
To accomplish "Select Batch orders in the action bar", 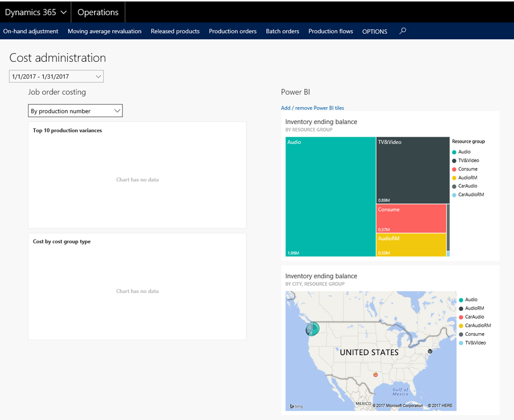I will tap(283, 31).
